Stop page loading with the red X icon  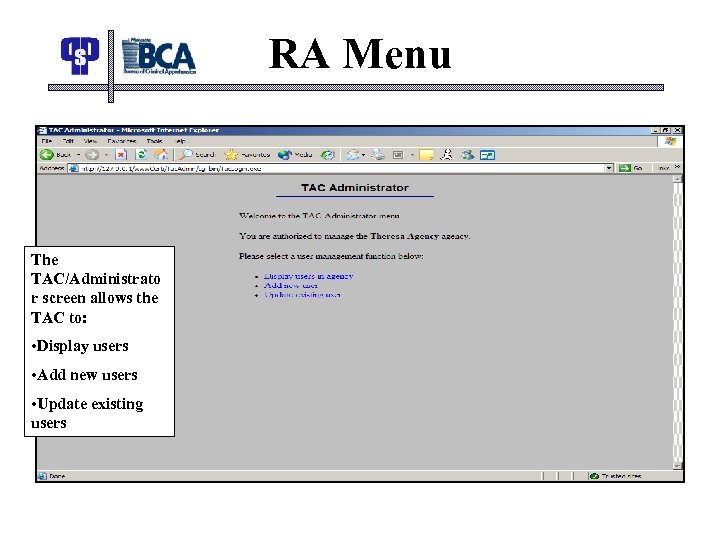point(121,155)
